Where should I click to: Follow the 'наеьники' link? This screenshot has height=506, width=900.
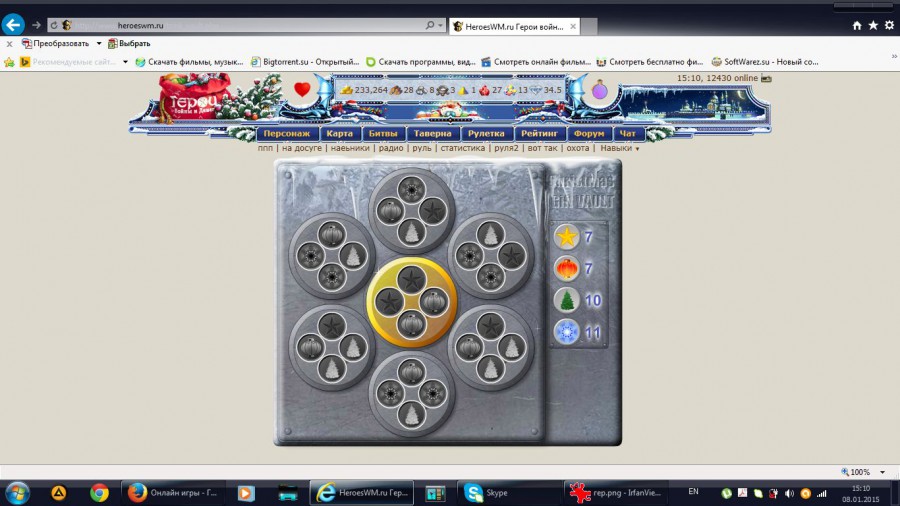pyautogui.click(x=350, y=148)
